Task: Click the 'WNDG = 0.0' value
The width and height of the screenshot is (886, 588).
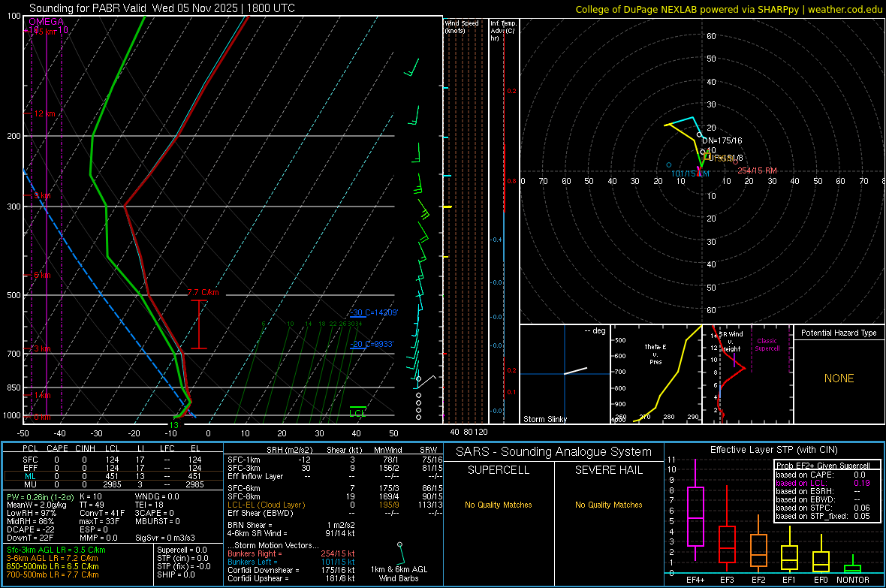Action: 157,496
